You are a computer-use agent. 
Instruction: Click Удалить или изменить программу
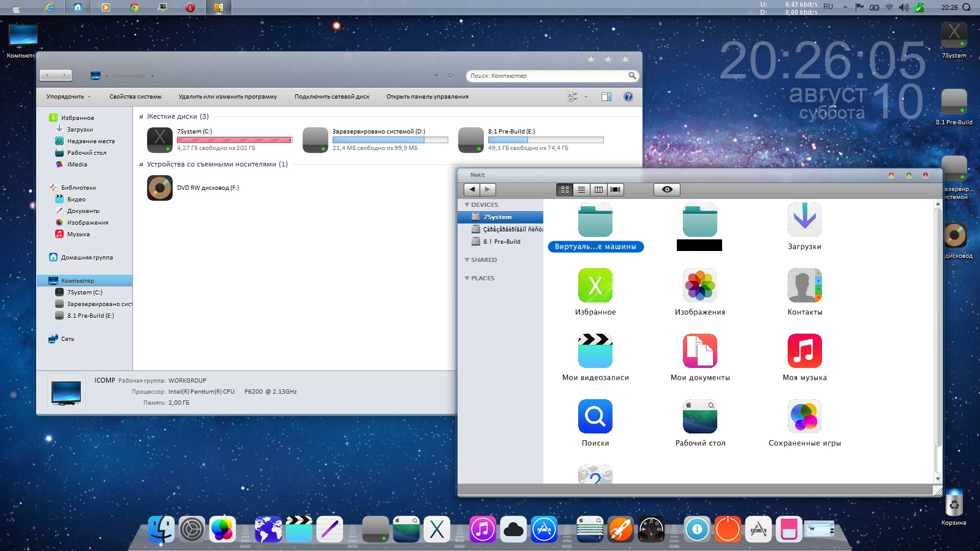228,97
